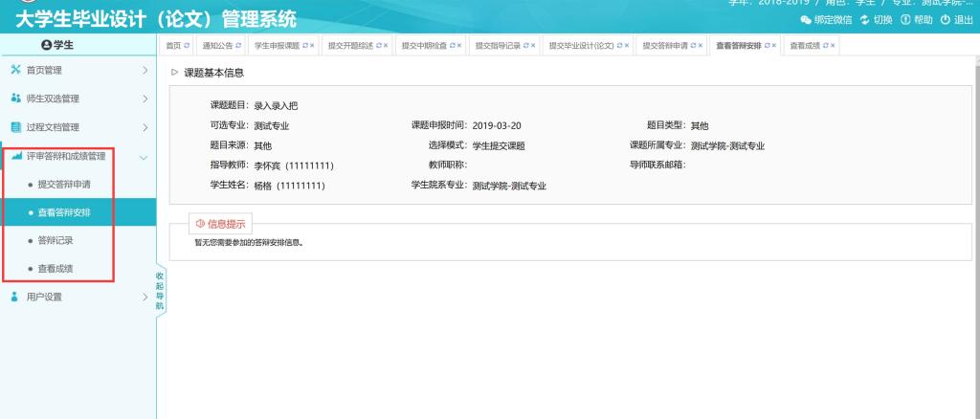
Task: Click the 绑定微信 WeChat icon
Action: pyautogui.click(x=808, y=21)
